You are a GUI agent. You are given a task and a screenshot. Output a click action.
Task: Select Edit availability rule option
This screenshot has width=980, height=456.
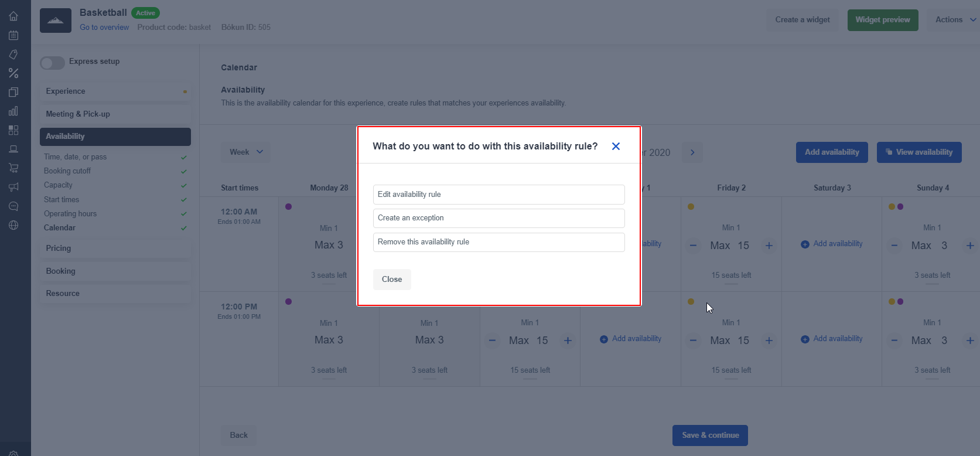[498, 195]
